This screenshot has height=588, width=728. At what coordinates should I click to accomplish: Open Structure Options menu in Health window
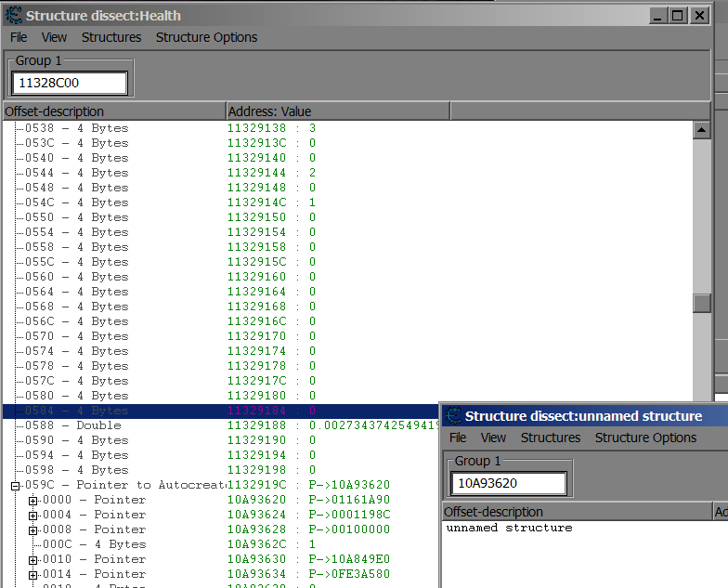[206, 37]
